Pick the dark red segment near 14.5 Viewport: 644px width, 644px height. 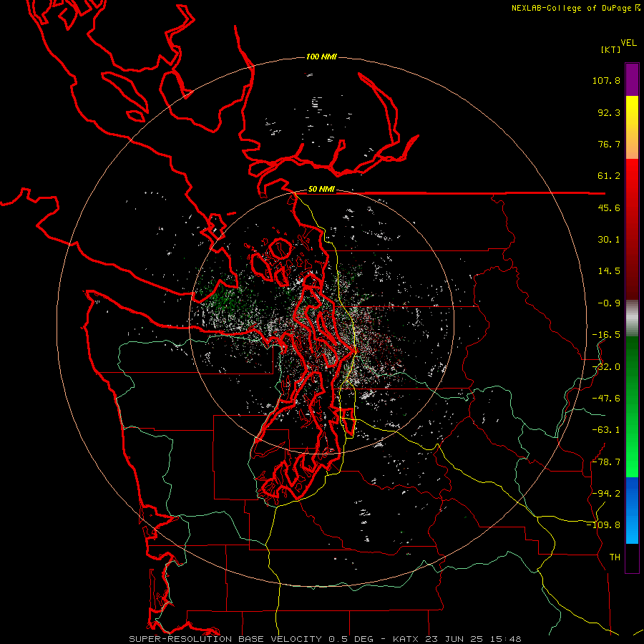click(632, 271)
